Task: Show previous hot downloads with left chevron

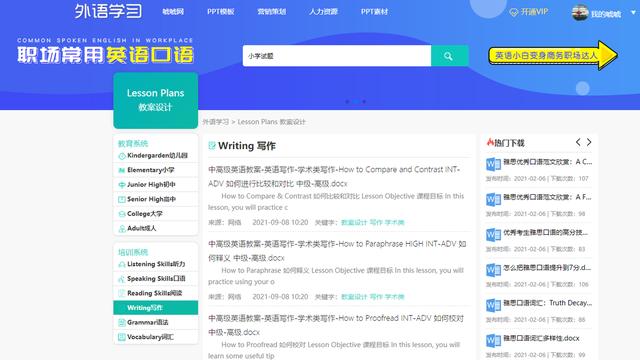Action: (x=578, y=142)
